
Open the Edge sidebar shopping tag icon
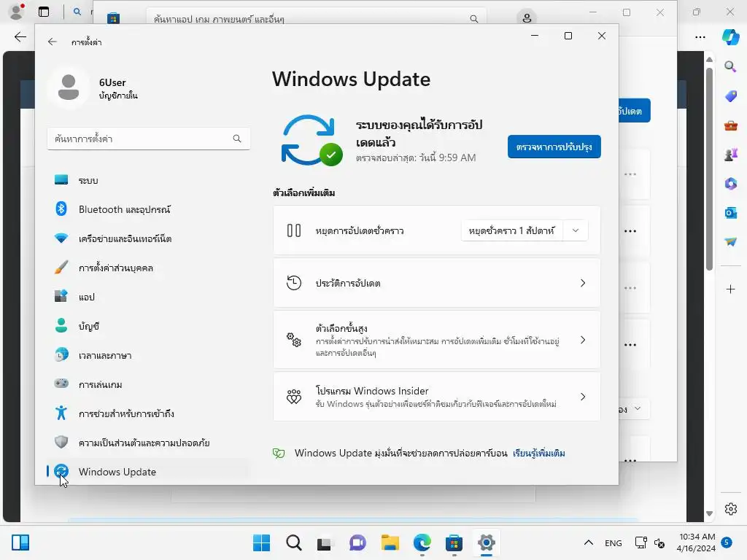pos(730,96)
